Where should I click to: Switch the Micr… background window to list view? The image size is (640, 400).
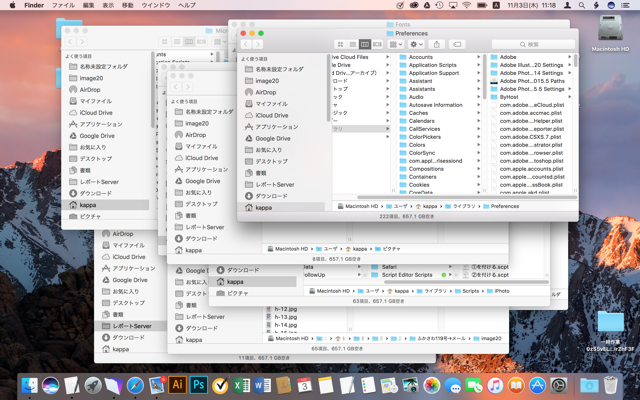pos(177,42)
